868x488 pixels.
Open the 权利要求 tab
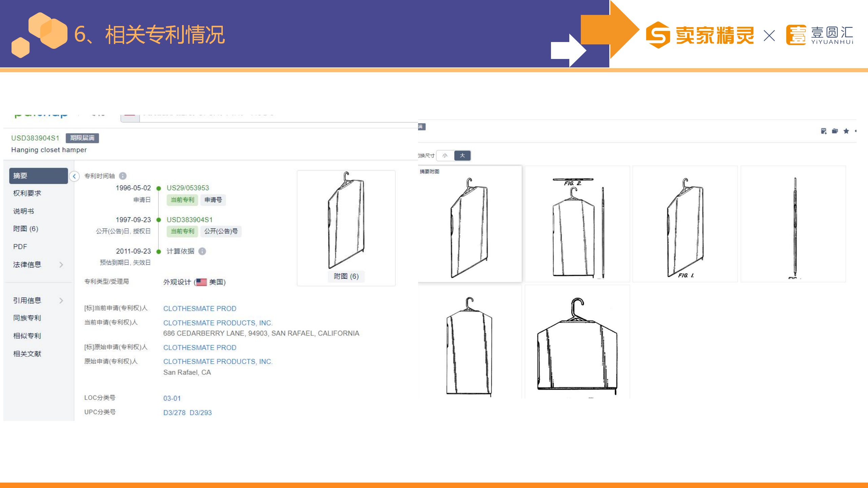click(x=27, y=193)
